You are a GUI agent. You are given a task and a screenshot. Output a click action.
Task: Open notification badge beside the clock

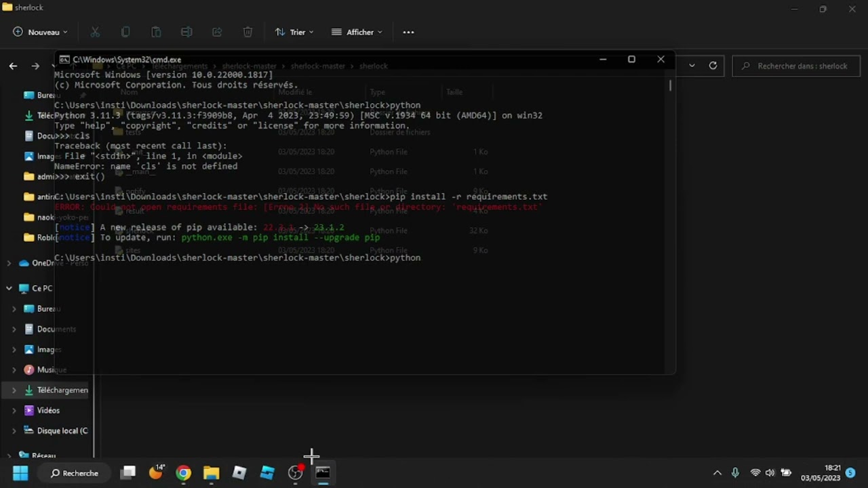[x=850, y=473]
